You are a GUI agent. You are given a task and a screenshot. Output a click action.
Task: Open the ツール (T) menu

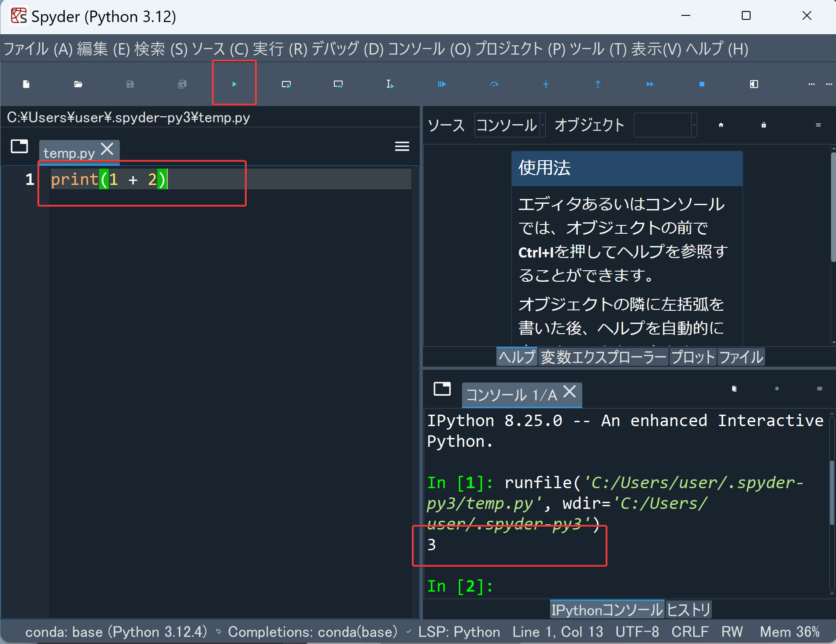point(598,49)
